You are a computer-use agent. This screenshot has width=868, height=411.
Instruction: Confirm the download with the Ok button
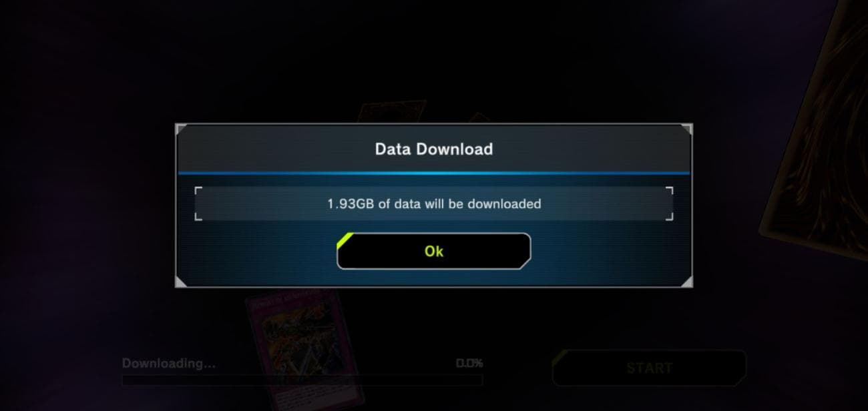pos(434,251)
